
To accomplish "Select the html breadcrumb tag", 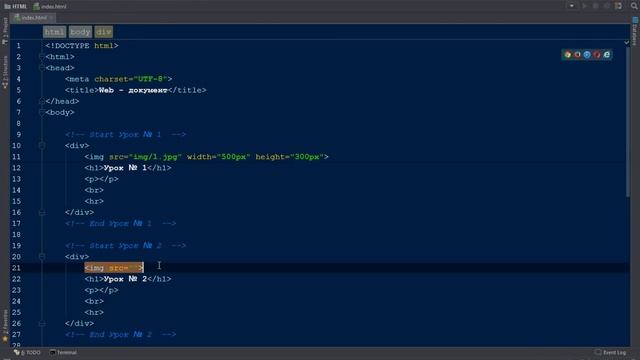I will point(54,32).
